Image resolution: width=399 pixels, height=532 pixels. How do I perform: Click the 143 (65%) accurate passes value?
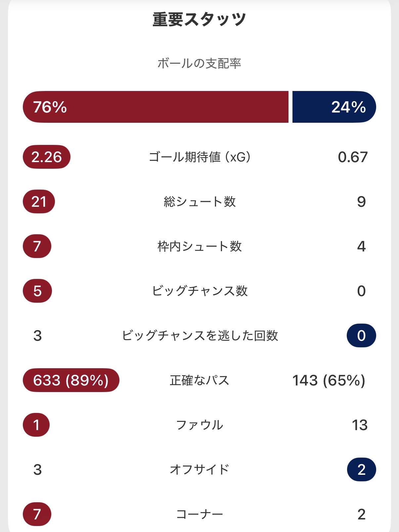pyautogui.click(x=329, y=380)
